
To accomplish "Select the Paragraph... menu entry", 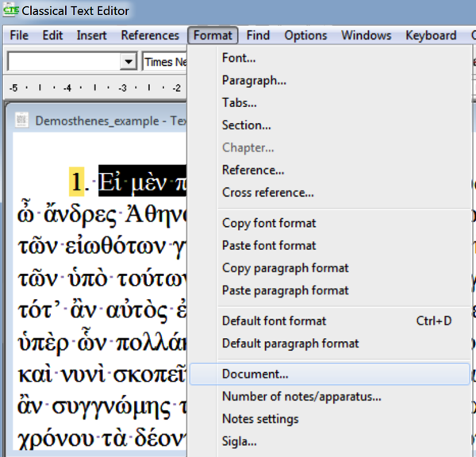I will [254, 80].
